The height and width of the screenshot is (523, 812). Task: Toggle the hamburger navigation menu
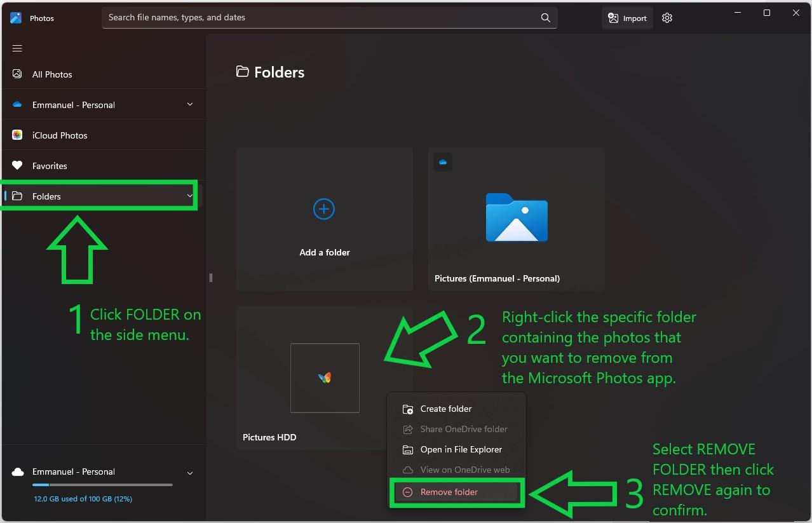[17, 48]
